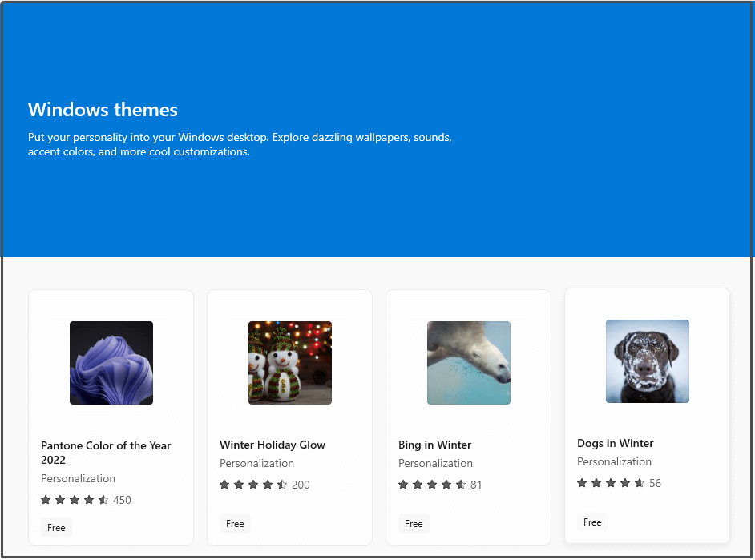Get Bing in Winter using Free button

point(414,524)
